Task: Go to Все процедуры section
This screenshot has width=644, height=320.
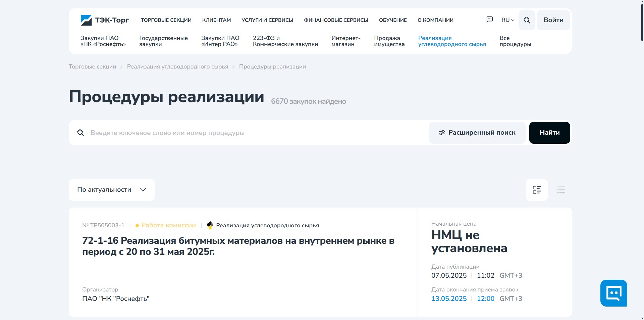Action: (x=515, y=41)
